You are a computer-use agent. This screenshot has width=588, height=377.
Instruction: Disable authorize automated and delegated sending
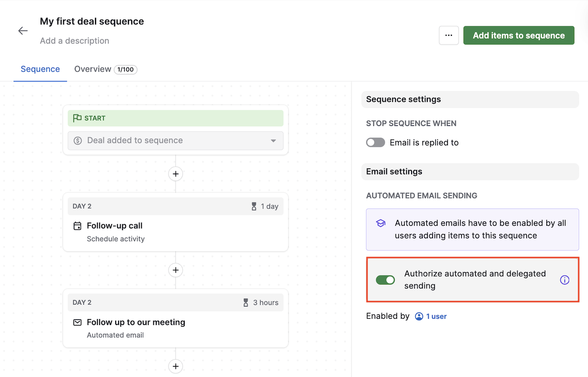coord(386,280)
